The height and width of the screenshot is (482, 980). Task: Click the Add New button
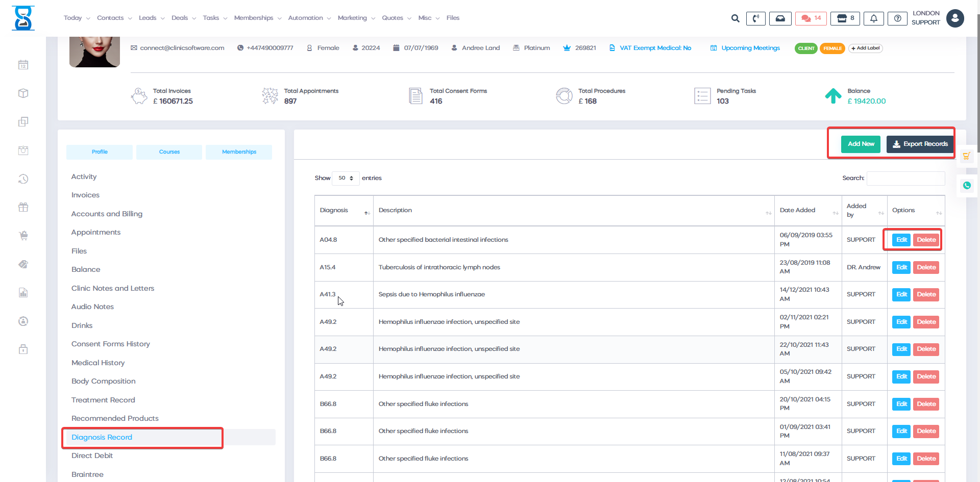tap(861, 144)
